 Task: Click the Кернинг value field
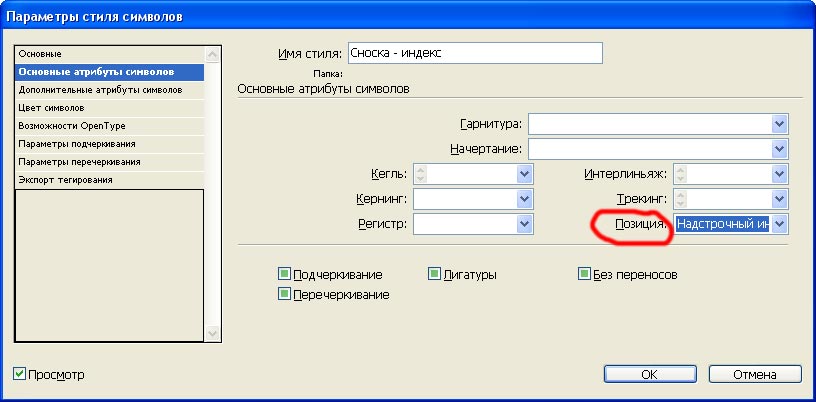point(465,199)
